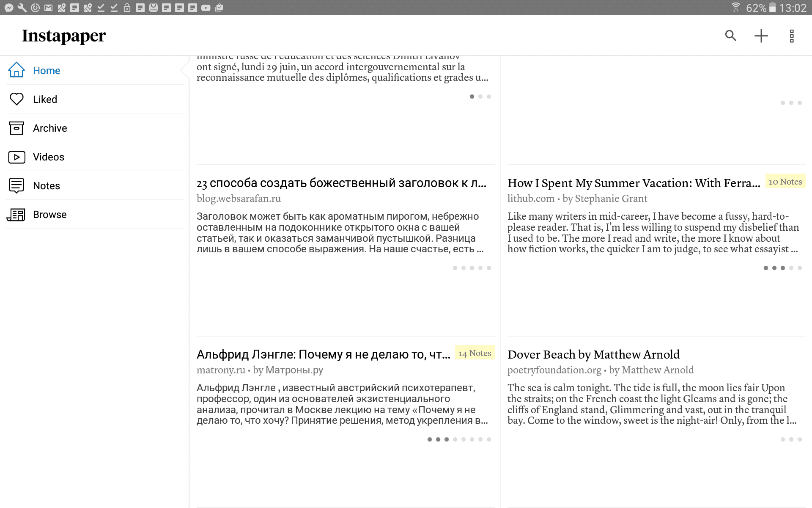Viewport: 812px width, 508px height.
Task: Click the Home icon in sidebar
Action: pos(16,70)
